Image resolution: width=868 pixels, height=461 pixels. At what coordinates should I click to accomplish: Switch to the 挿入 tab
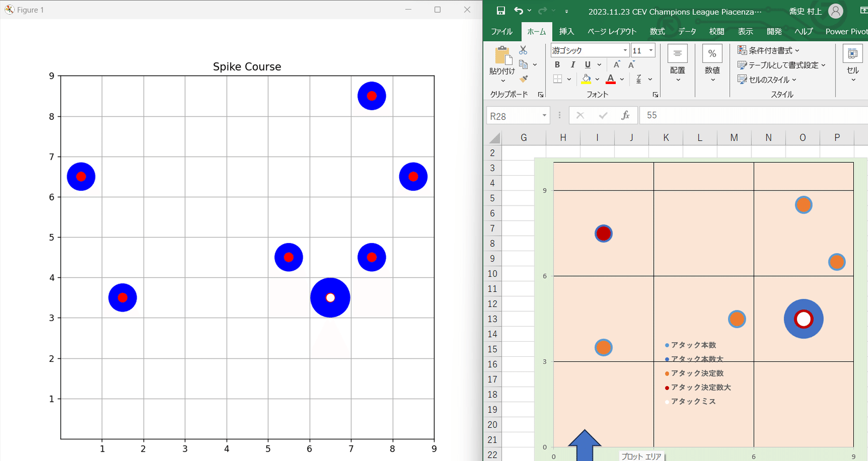(x=566, y=31)
